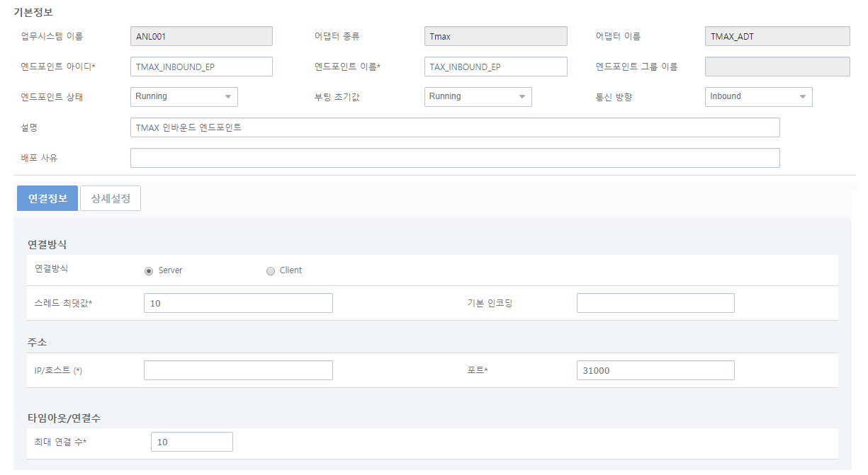
Task: Select the Client radio button
Action: coord(271,270)
